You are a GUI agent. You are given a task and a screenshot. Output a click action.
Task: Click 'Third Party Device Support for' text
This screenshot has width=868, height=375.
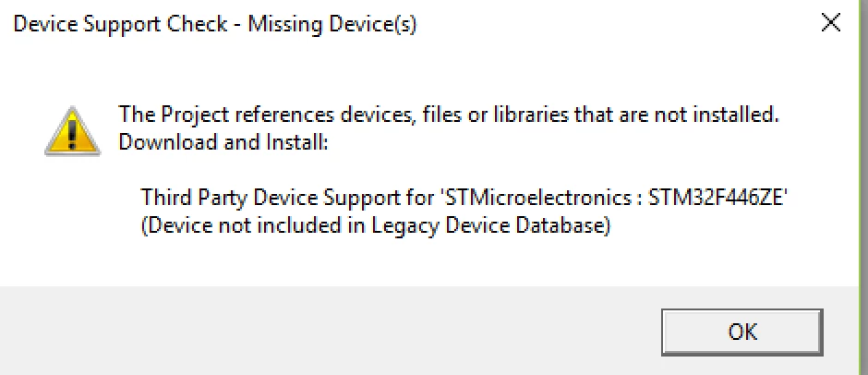point(287,197)
